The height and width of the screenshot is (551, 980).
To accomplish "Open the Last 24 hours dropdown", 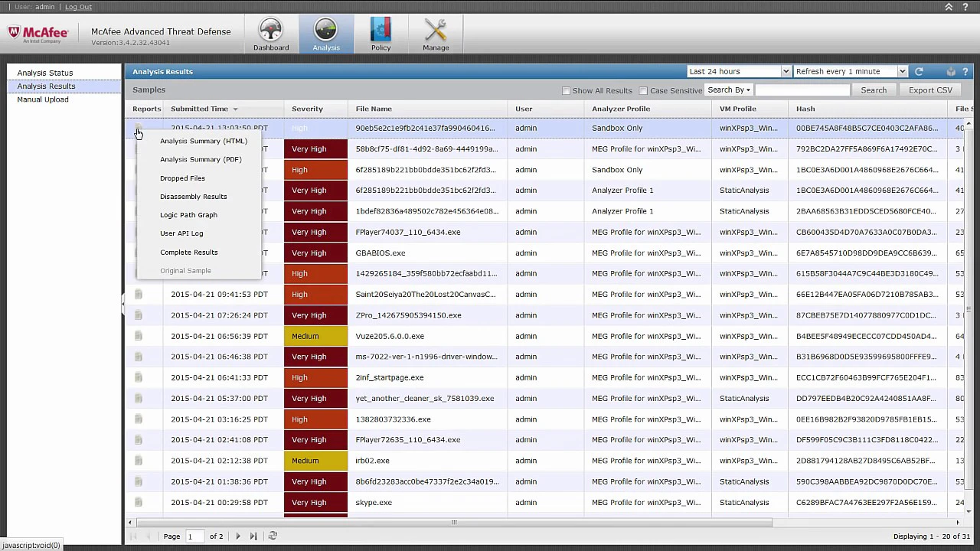I will [738, 71].
